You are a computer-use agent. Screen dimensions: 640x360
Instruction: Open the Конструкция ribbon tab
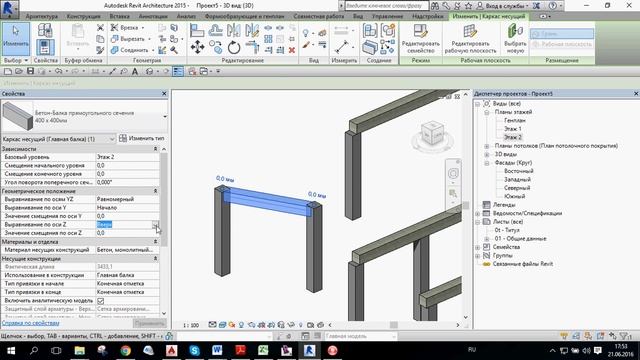tap(84, 16)
